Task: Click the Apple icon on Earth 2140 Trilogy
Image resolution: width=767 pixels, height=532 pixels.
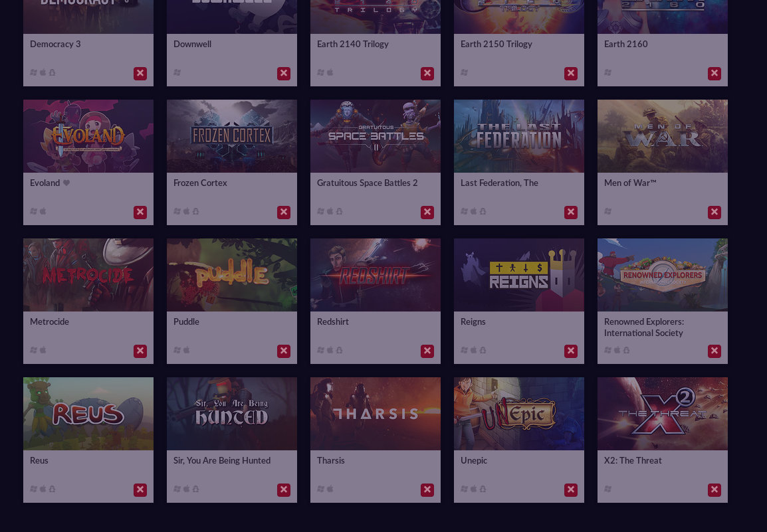Action: [330, 72]
